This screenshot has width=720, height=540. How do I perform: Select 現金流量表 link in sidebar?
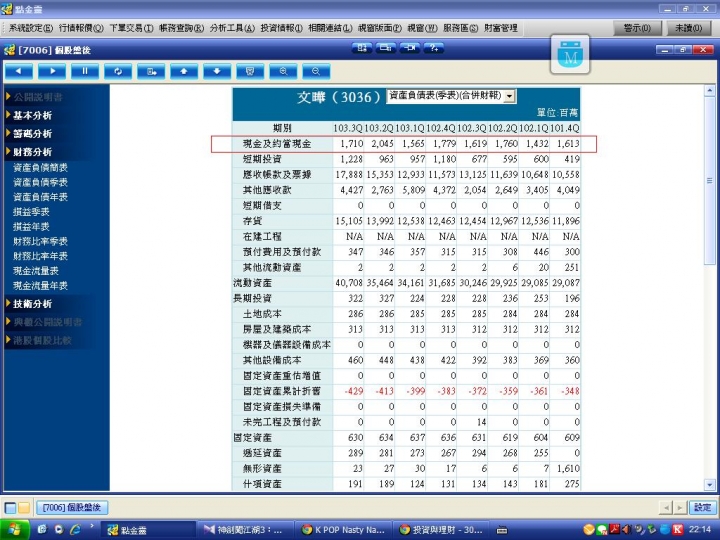click(x=36, y=270)
